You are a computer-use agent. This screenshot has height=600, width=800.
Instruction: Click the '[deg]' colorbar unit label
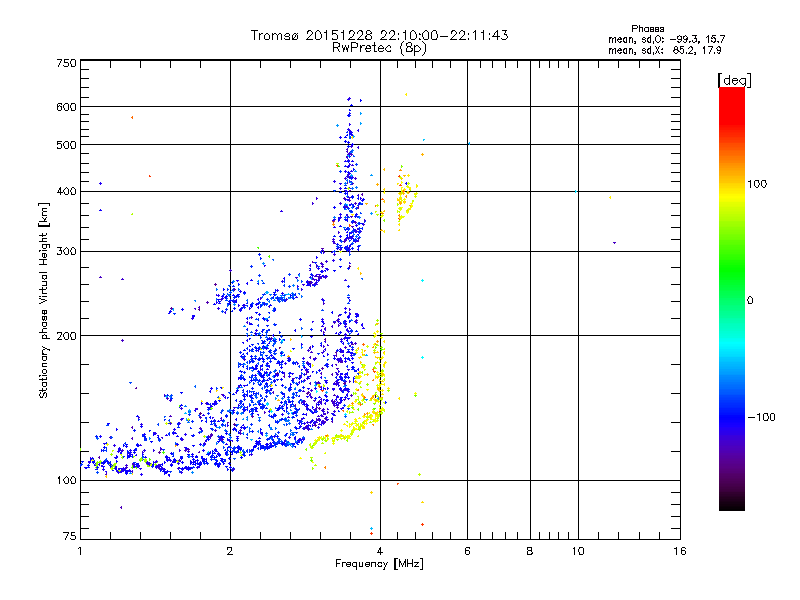pos(734,81)
